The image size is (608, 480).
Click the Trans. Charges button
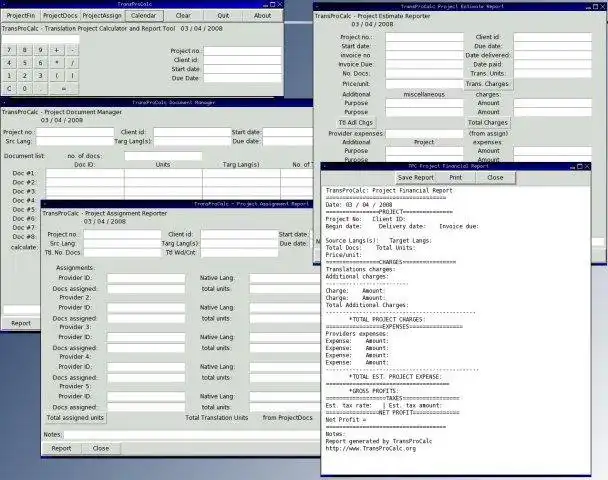488,84
